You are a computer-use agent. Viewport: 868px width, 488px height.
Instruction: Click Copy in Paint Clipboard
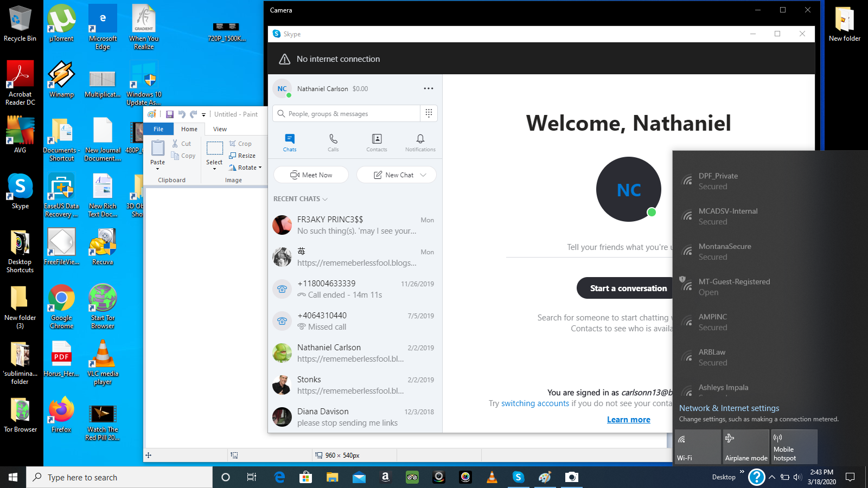(x=183, y=156)
